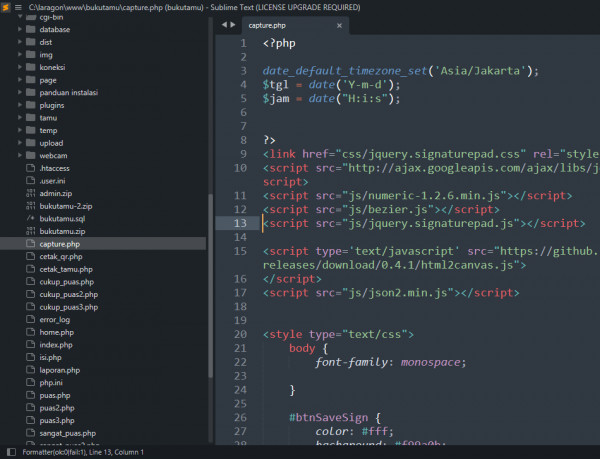The width and height of the screenshot is (600, 459).
Task: Open puas.php from the sidebar
Action: tap(55, 396)
